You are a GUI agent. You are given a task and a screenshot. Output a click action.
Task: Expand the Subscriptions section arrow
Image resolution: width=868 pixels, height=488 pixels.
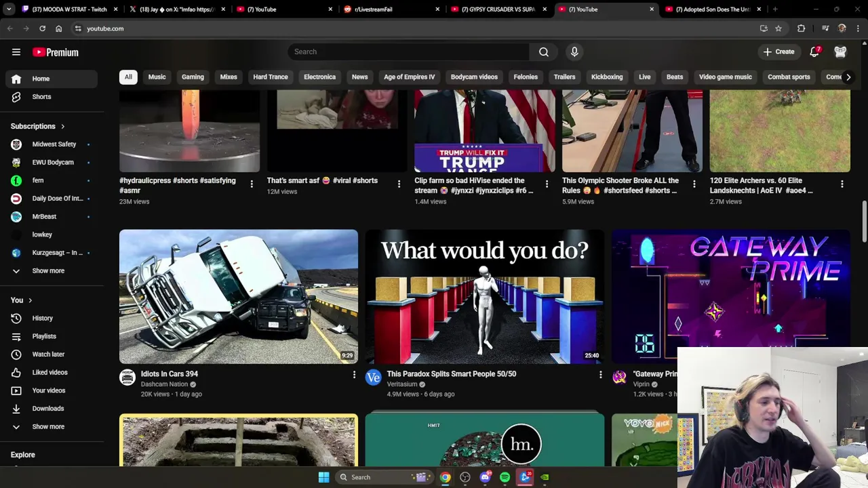pos(62,126)
